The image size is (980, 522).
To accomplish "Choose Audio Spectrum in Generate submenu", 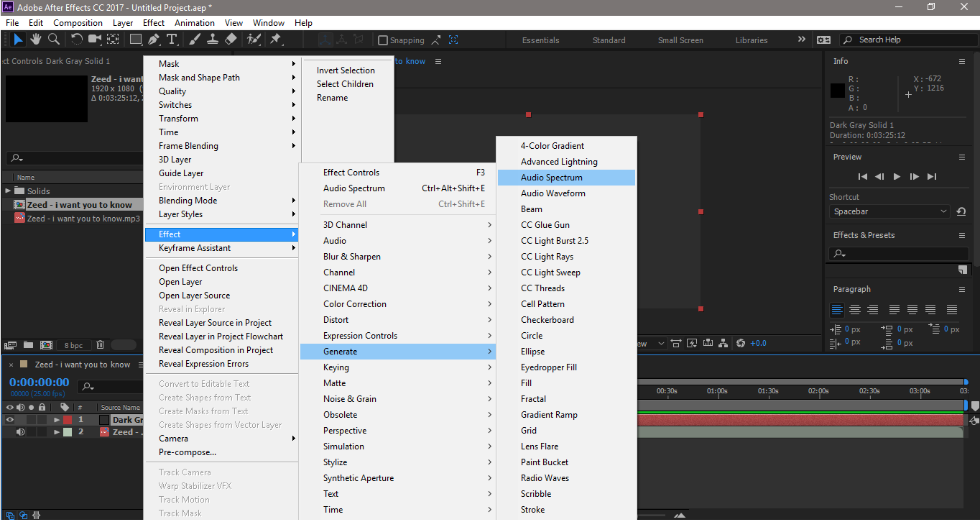I will point(566,178).
